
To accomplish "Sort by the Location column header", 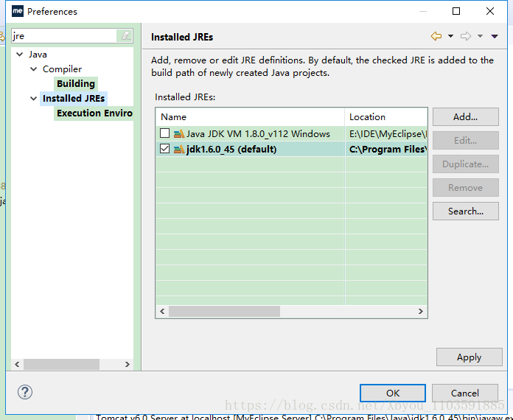I will [386, 116].
